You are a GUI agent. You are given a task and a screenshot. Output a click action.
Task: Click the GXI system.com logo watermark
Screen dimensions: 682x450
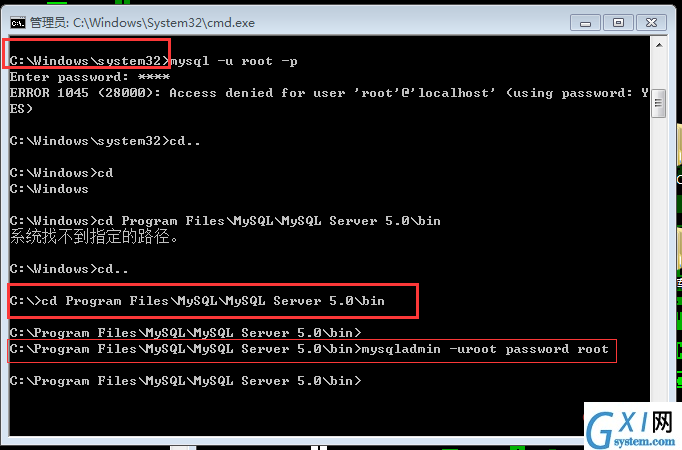tap(633, 427)
